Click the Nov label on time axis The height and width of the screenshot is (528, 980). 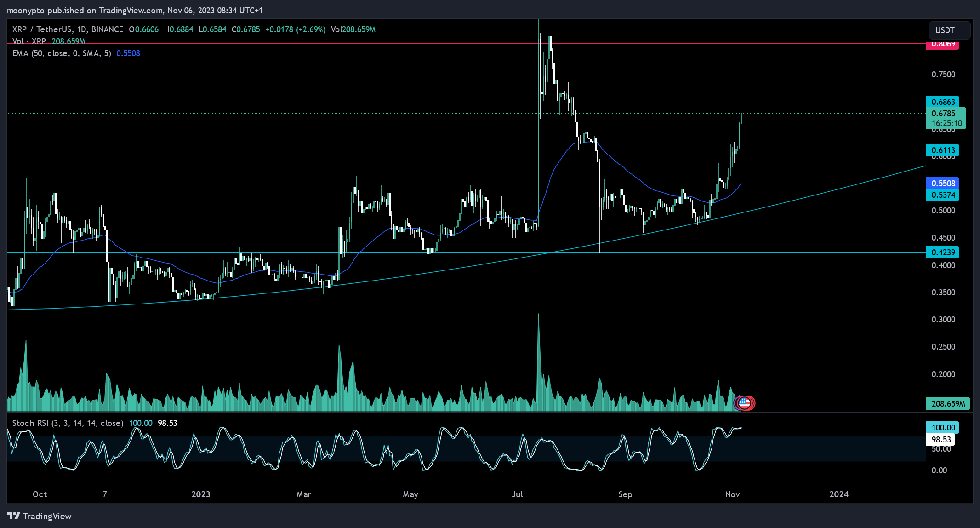click(732, 494)
